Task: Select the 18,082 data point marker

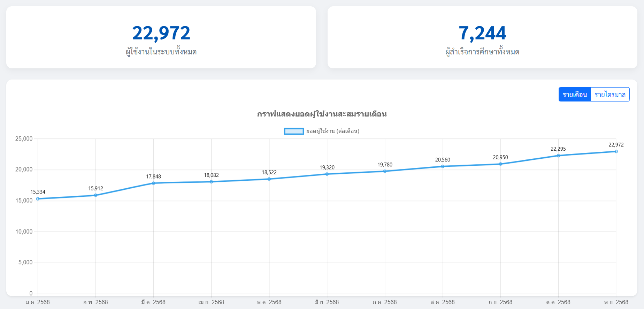Action: pyautogui.click(x=212, y=182)
